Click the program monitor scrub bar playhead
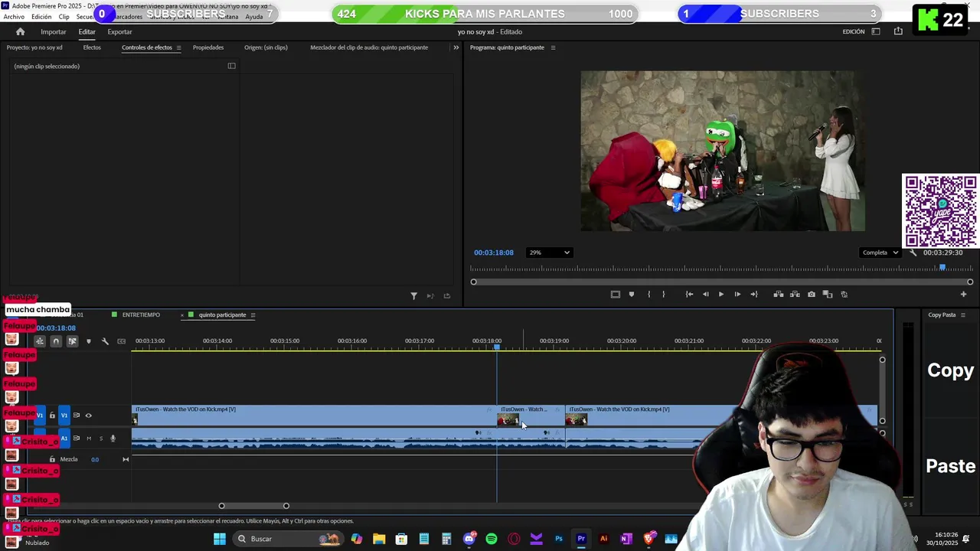This screenshot has width=980, height=551. [942, 268]
